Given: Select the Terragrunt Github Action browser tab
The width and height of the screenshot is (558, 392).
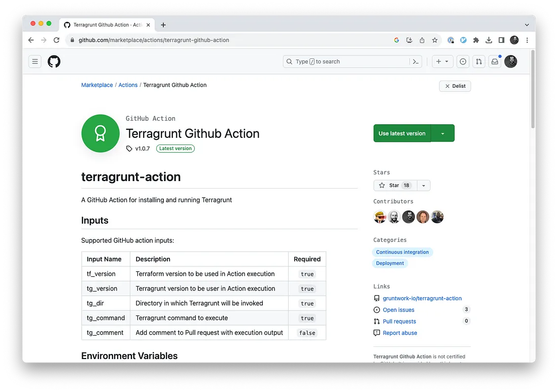Looking at the screenshot, I should click(107, 25).
